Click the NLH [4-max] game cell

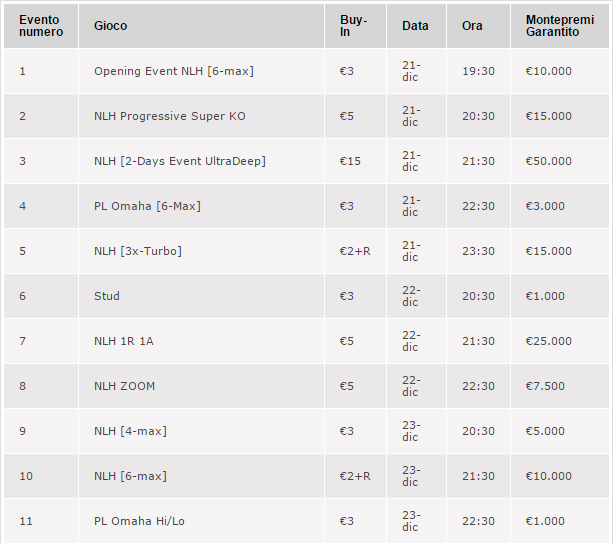point(201,431)
